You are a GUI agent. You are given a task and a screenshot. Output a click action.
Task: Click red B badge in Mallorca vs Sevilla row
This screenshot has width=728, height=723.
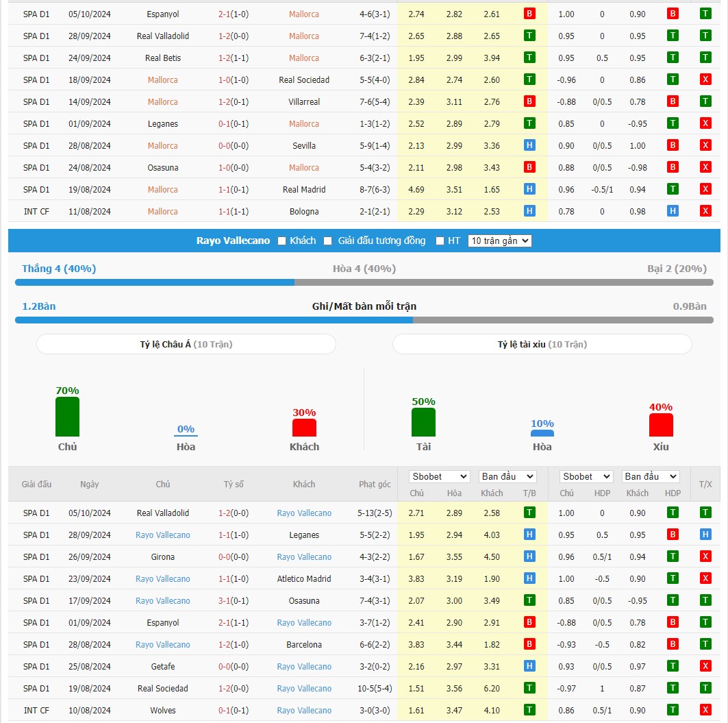(x=673, y=145)
